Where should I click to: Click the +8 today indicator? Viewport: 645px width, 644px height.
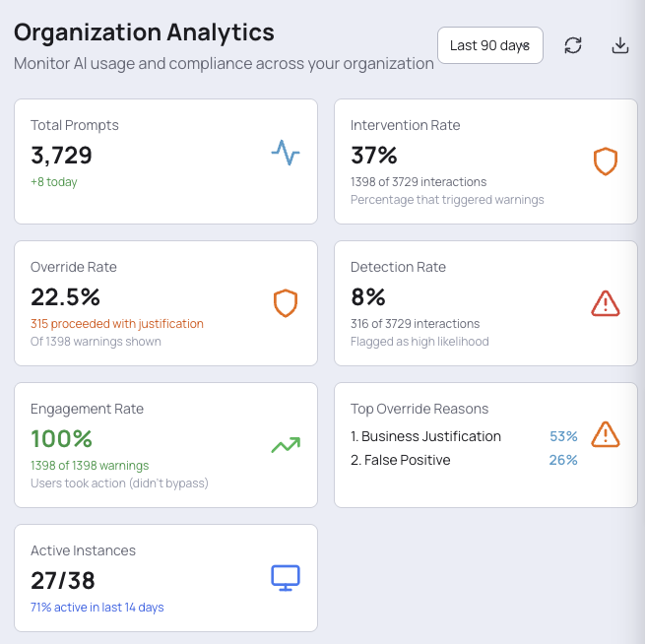tap(54, 182)
